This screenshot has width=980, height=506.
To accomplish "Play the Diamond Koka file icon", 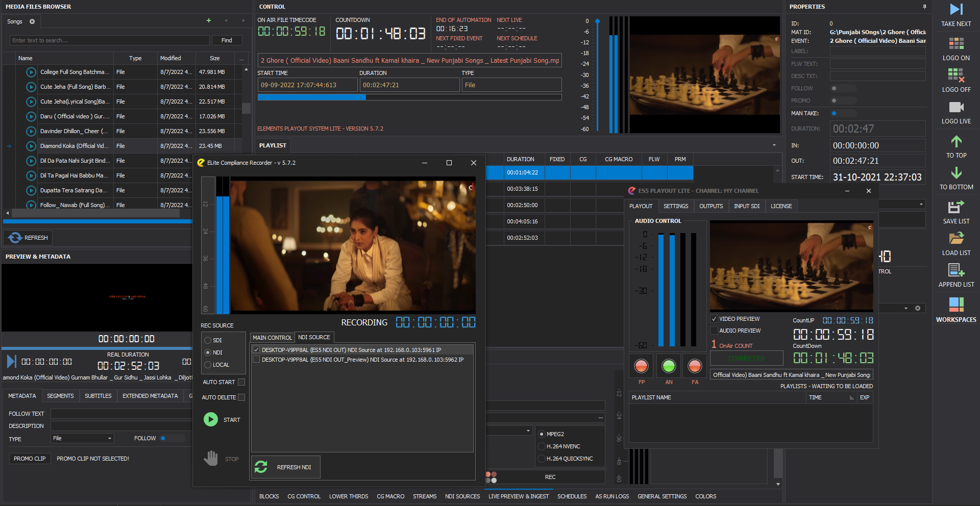I will (31, 146).
